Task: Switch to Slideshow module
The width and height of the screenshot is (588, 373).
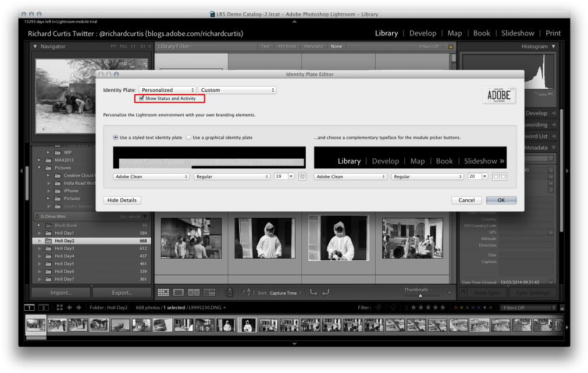Action: [518, 33]
